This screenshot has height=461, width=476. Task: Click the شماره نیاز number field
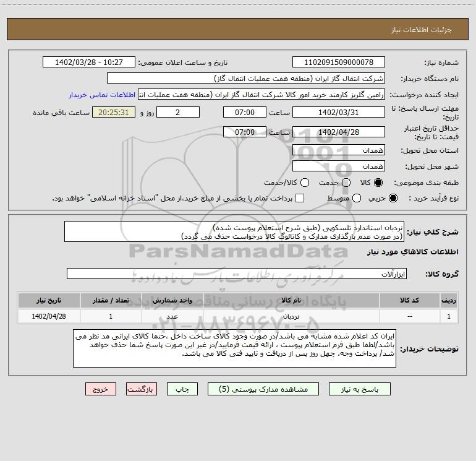coord(339,62)
